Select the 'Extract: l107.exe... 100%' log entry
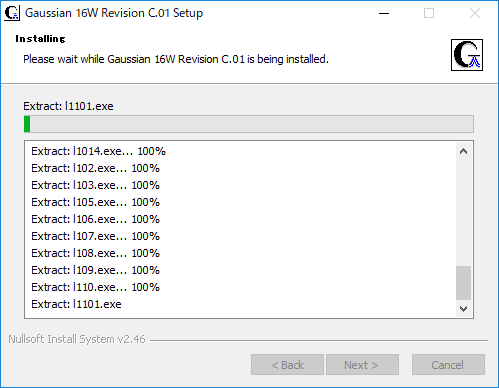The width and height of the screenshot is (499, 388). pos(96,236)
